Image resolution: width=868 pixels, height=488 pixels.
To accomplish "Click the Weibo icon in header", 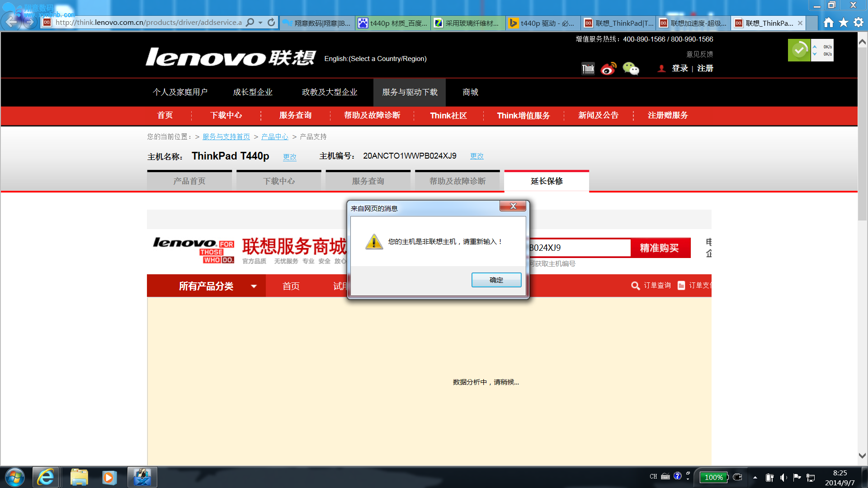I will (x=609, y=69).
